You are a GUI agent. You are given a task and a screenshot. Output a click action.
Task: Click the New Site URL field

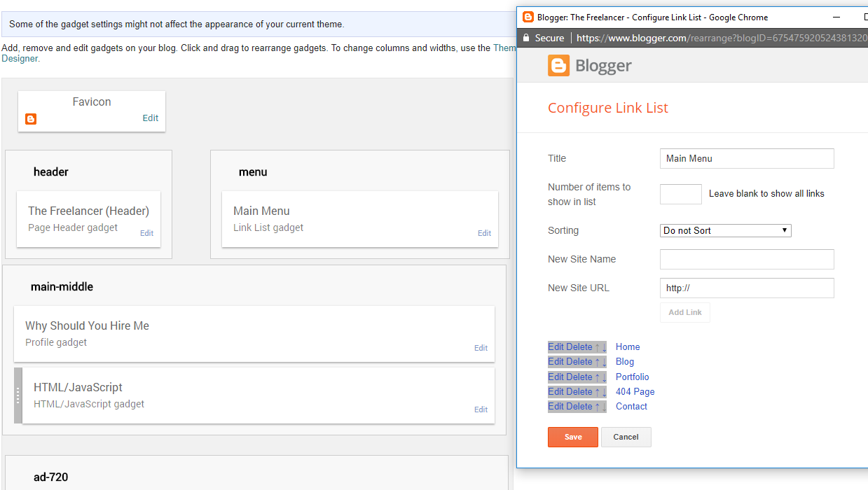tap(747, 288)
